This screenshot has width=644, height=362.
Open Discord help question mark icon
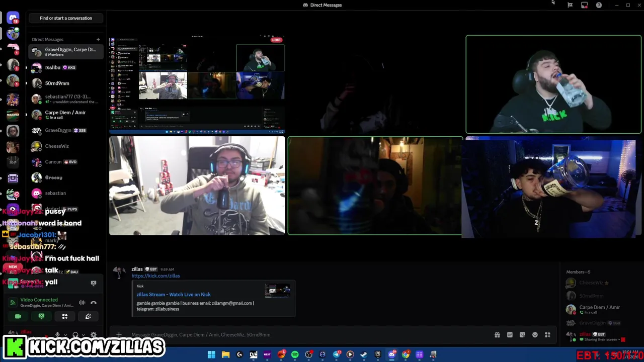click(599, 5)
